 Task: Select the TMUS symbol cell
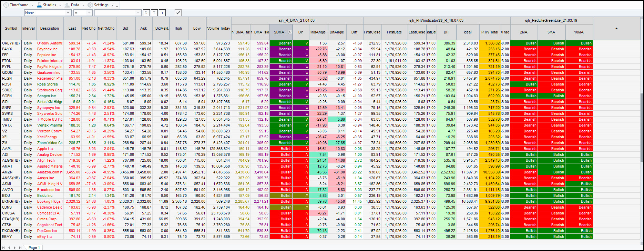tap(11, 119)
